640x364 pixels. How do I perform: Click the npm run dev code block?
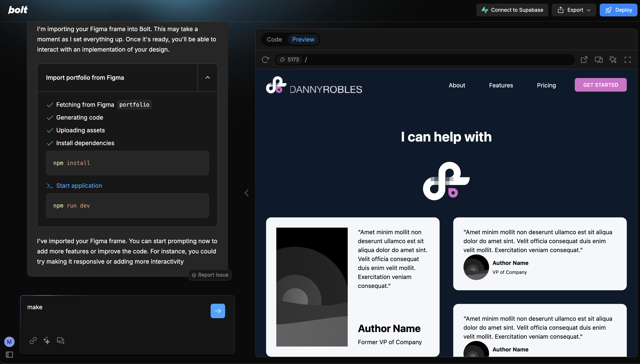tap(127, 205)
